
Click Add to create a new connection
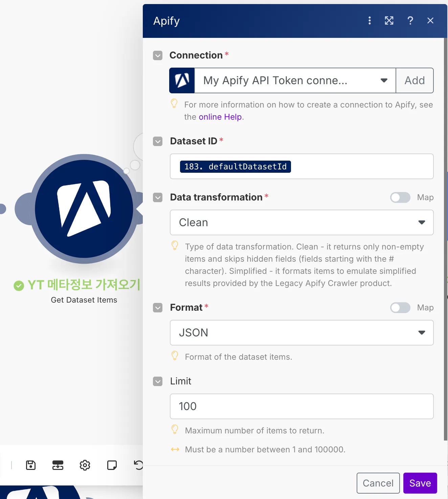415,80
